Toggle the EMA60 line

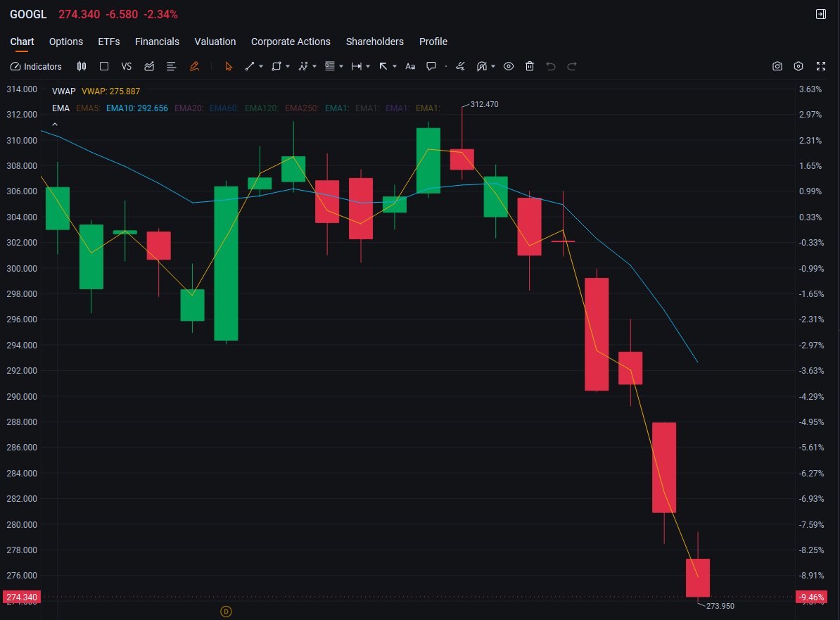click(224, 108)
